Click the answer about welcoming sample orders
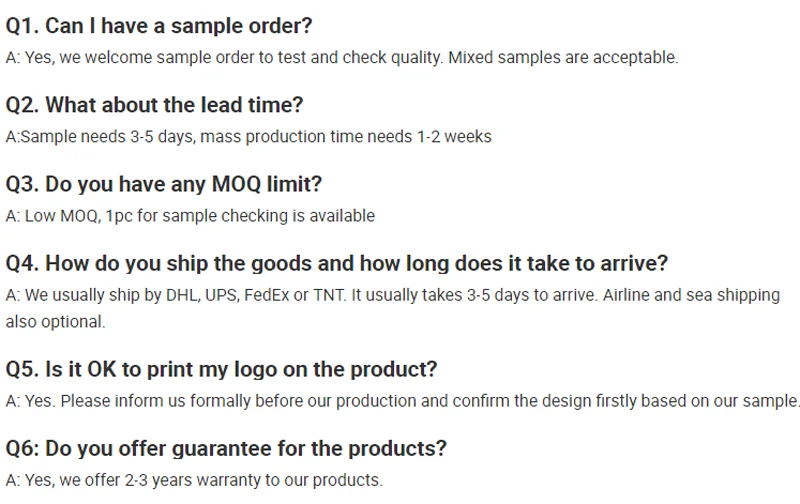Image resolution: width=800 pixels, height=504 pixels. (342, 57)
